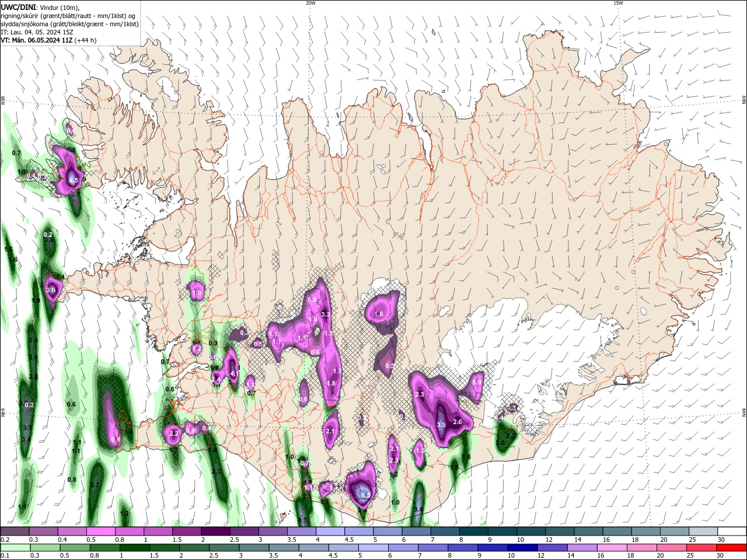Click the 20W longitude label
This screenshot has width=747, height=560.
tap(310, 3)
